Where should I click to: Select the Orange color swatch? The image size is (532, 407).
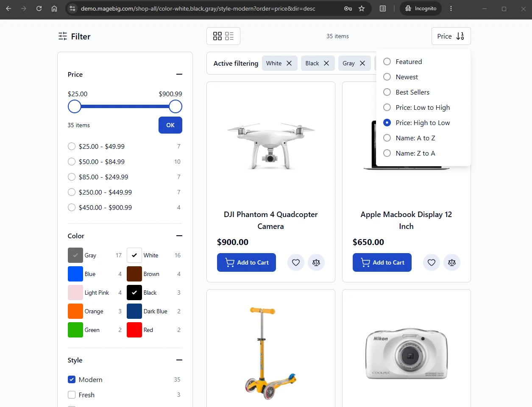pyautogui.click(x=75, y=311)
